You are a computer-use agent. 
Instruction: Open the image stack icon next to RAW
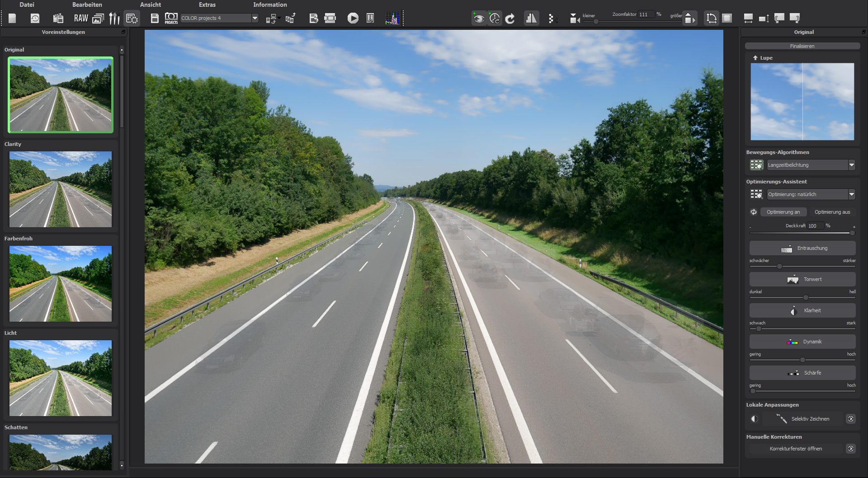[98, 18]
